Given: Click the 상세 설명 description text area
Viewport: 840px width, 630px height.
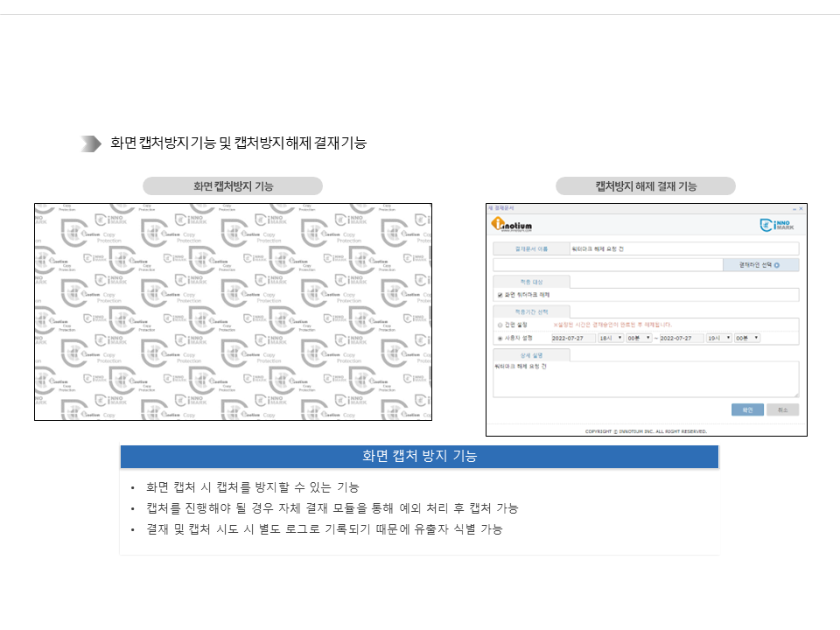Looking at the screenshot, I should click(646, 380).
